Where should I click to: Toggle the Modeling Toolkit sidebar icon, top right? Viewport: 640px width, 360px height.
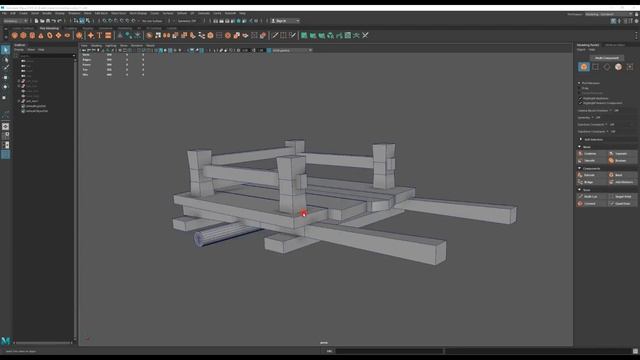[613, 21]
